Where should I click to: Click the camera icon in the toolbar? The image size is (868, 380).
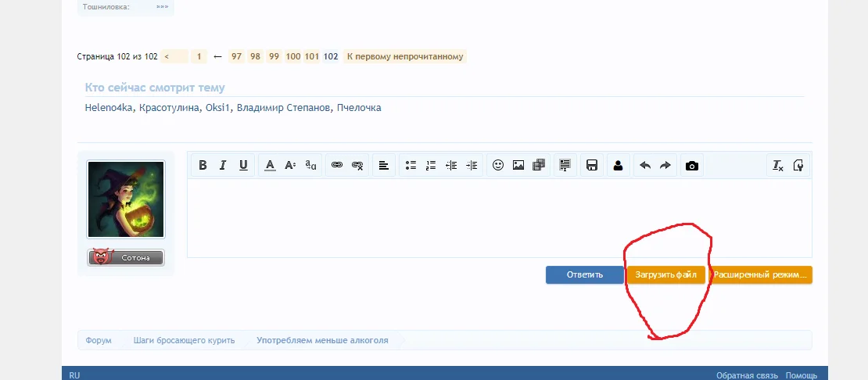692,166
